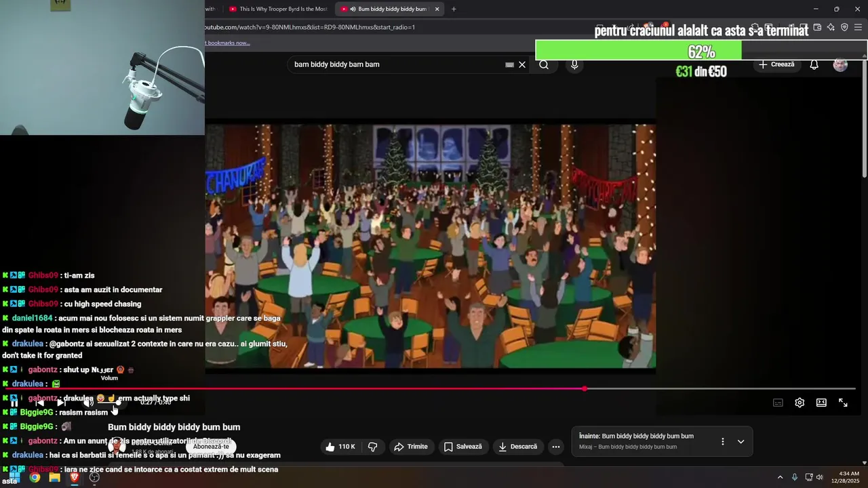Viewport: 868px width, 488px height.
Task: Open Brave shields VPN icon in toolbar
Action: tap(844, 27)
